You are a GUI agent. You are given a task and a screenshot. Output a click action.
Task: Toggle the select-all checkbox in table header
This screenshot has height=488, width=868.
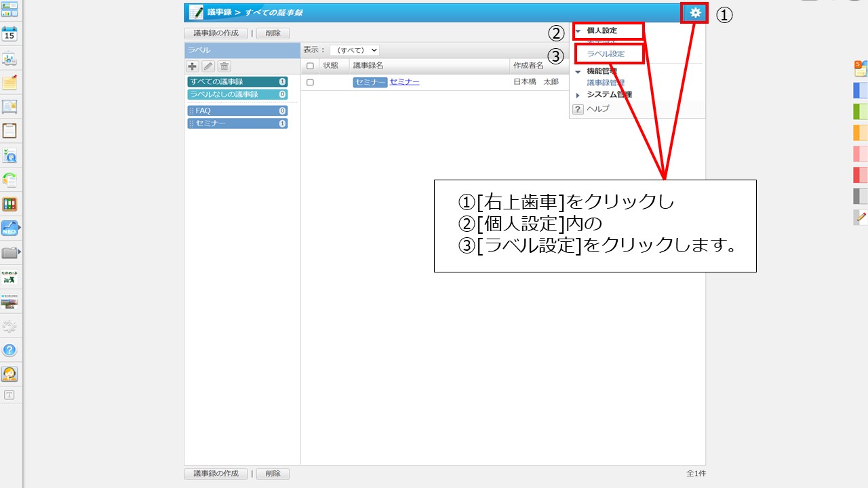[x=311, y=66]
